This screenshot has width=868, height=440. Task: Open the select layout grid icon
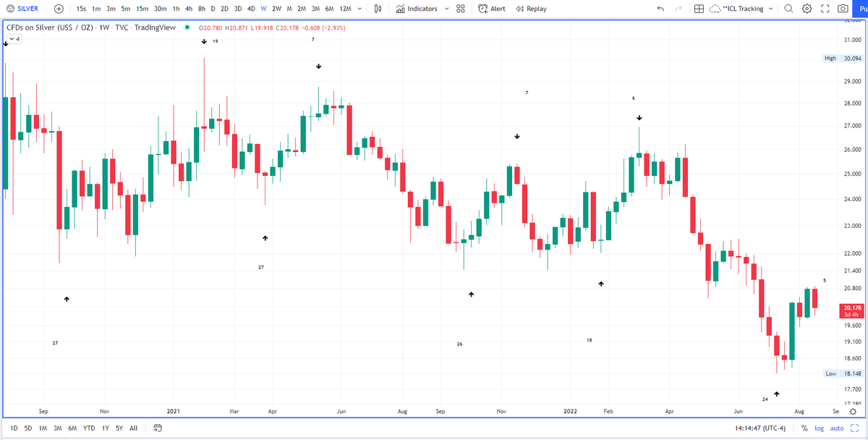pos(698,9)
